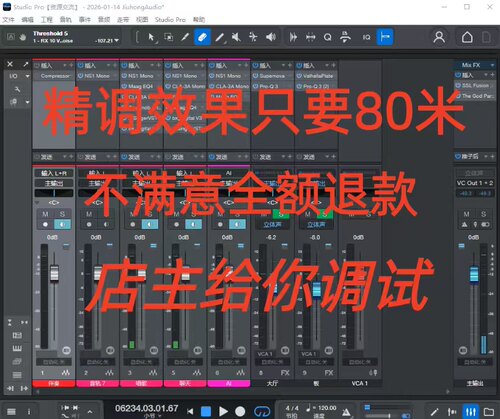Open the 工程 menu

(47, 20)
